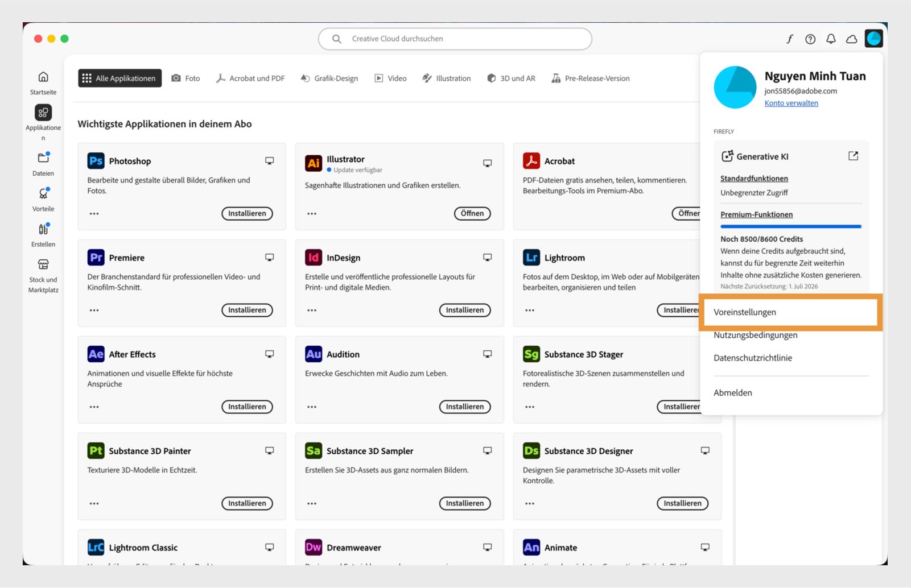Click Installieren for Premiere
The width and height of the screenshot is (911, 588).
coord(247,310)
